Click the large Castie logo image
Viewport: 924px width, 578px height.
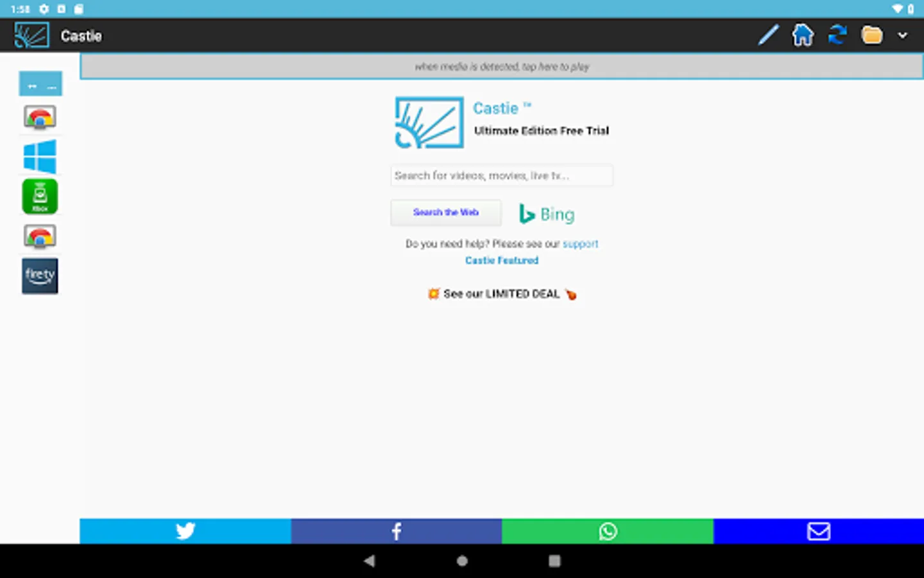pyautogui.click(x=429, y=123)
